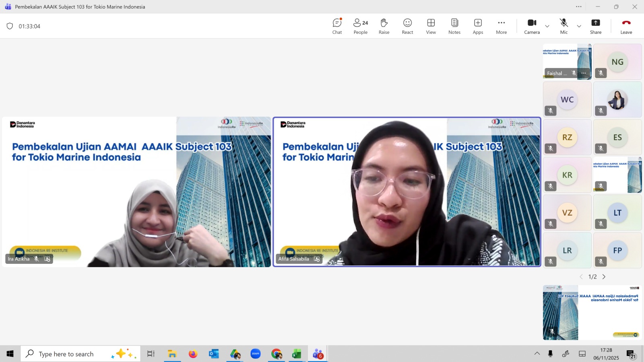Open title bar ellipsis settings menu
This screenshot has height=362, width=644.
pos(578,6)
